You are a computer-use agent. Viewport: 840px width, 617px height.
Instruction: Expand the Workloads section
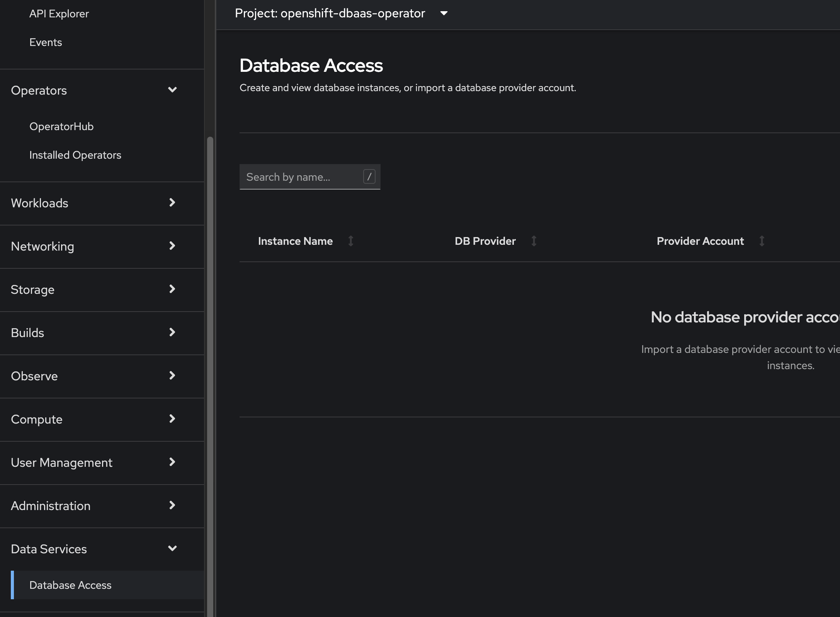pos(93,203)
